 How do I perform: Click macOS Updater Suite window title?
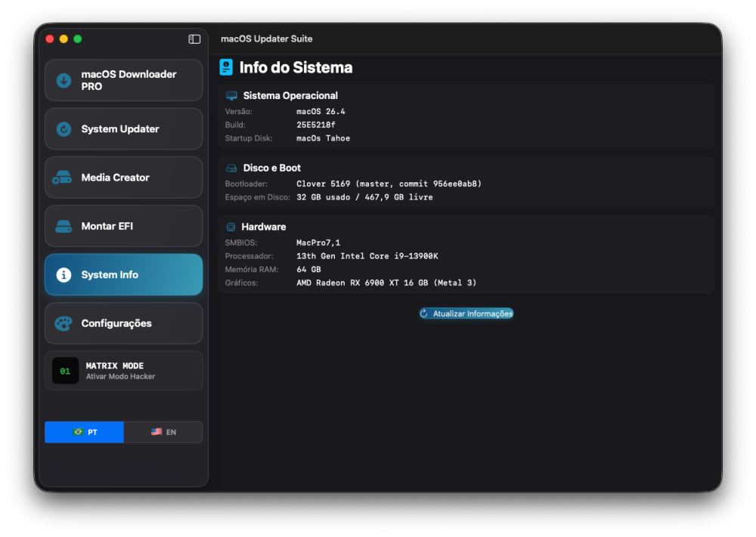[x=267, y=39]
